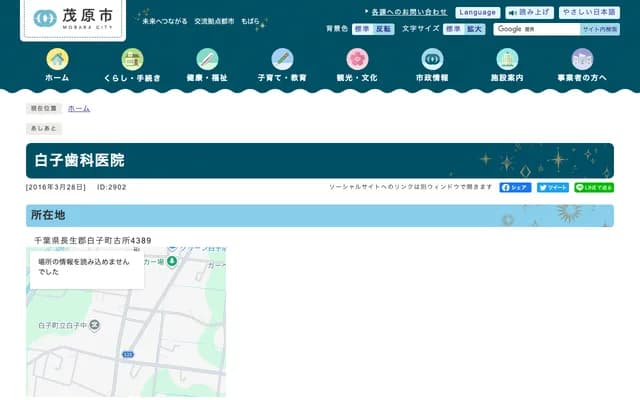Select the 健康・福祉 navigation icon

click(x=207, y=59)
